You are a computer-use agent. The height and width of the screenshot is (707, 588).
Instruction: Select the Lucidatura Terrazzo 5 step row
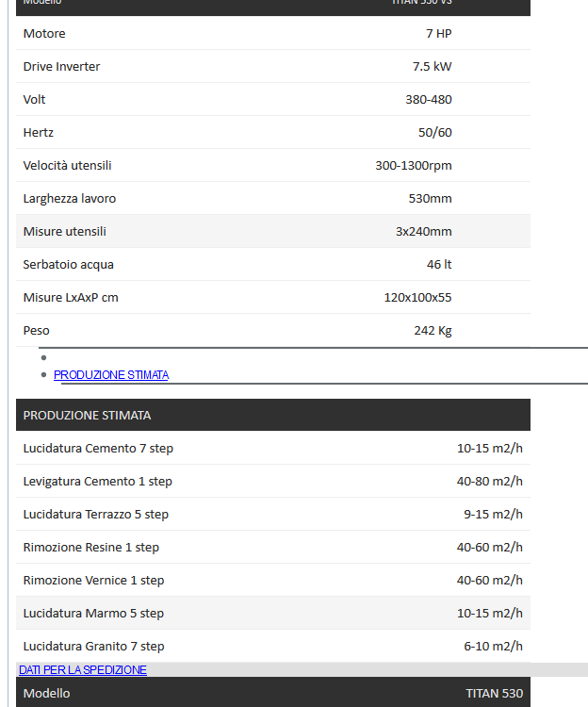(x=273, y=514)
